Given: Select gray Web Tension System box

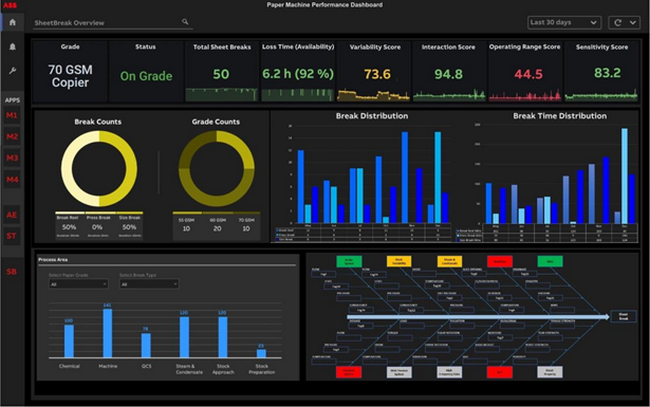Looking at the screenshot, I should coord(399,372).
